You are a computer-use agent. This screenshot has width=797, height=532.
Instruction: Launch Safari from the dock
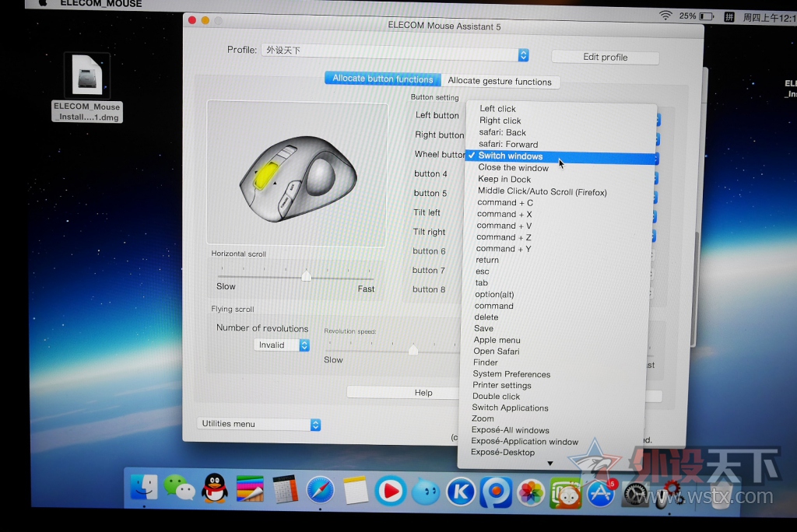(320, 490)
